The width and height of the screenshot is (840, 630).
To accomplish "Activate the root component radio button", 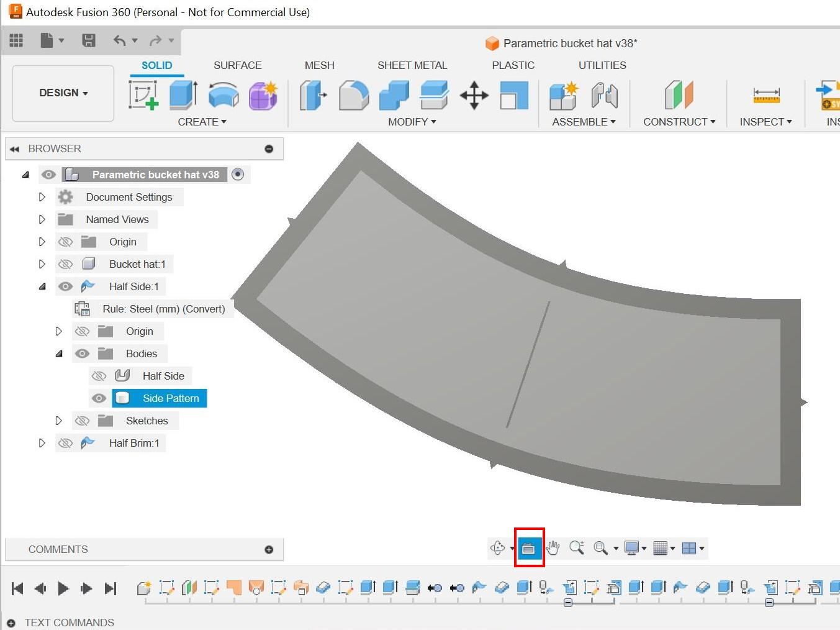I will (238, 175).
